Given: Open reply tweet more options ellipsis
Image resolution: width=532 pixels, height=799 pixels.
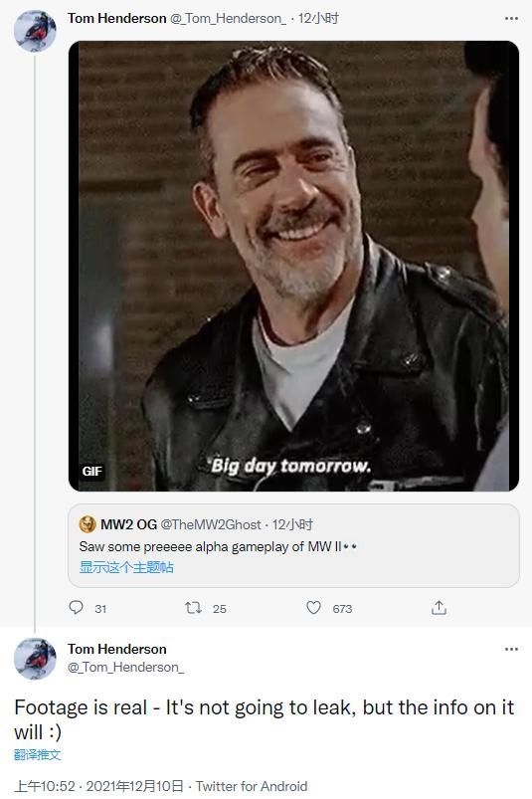Looking at the screenshot, I should pyautogui.click(x=511, y=649).
